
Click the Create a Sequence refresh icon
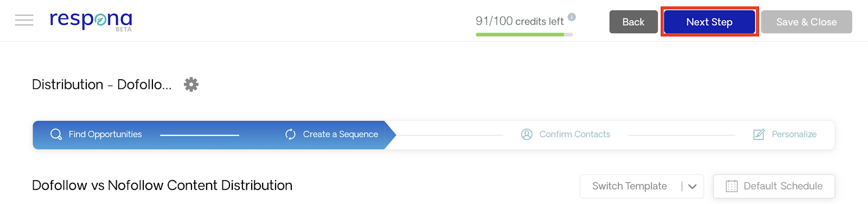click(290, 134)
